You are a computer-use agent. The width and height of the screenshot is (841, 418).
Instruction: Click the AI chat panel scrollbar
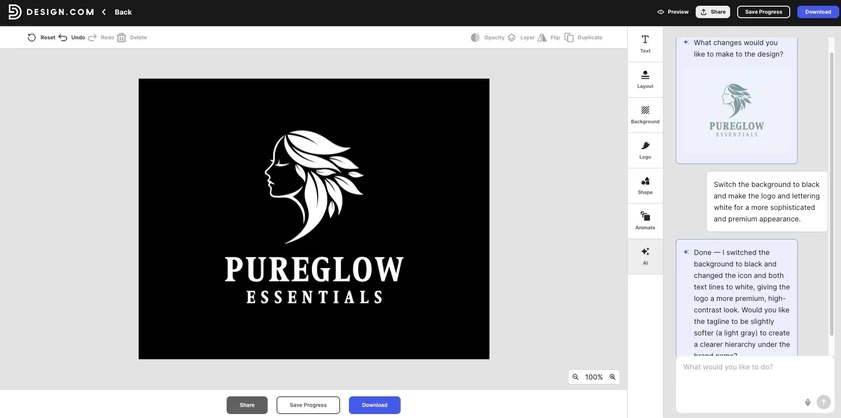832,194
